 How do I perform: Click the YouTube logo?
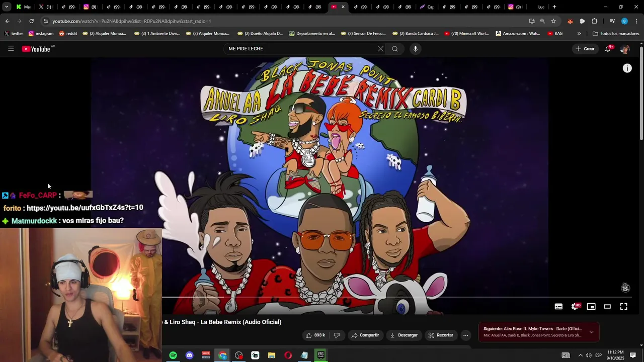36,49
